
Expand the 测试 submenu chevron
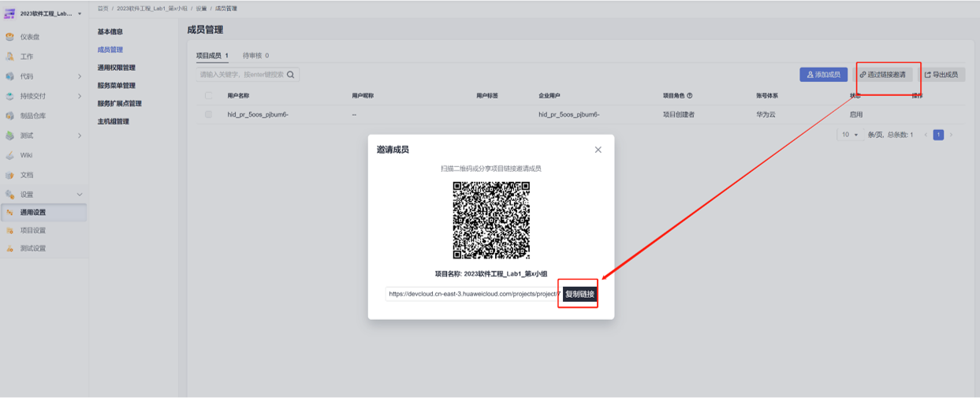(80, 136)
